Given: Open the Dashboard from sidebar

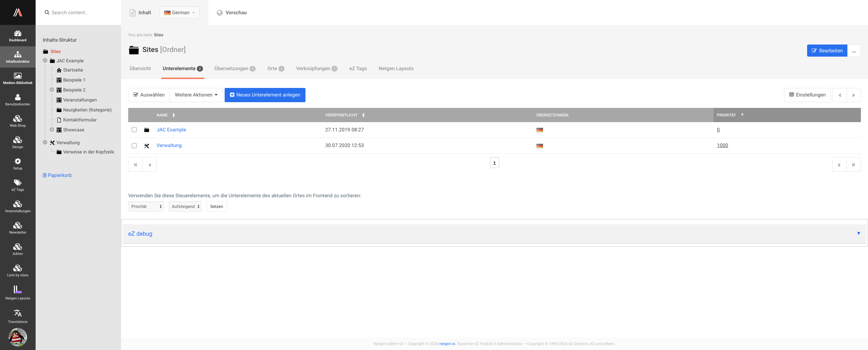Looking at the screenshot, I should pos(17,36).
